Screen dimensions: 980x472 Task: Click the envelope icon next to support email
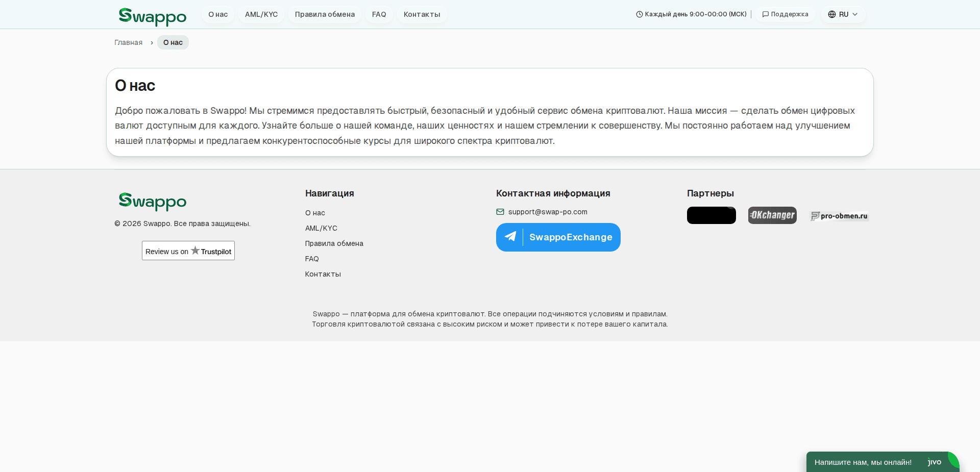tap(499, 211)
